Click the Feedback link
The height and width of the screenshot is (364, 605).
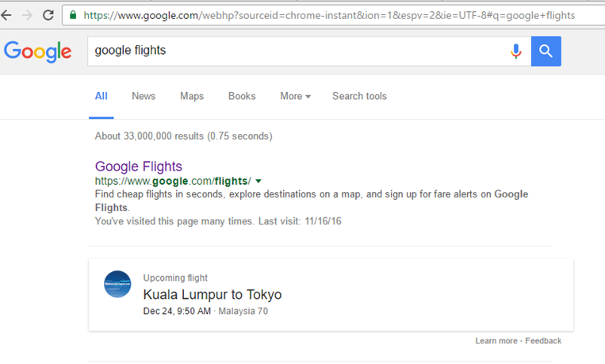(x=543, y=341)
